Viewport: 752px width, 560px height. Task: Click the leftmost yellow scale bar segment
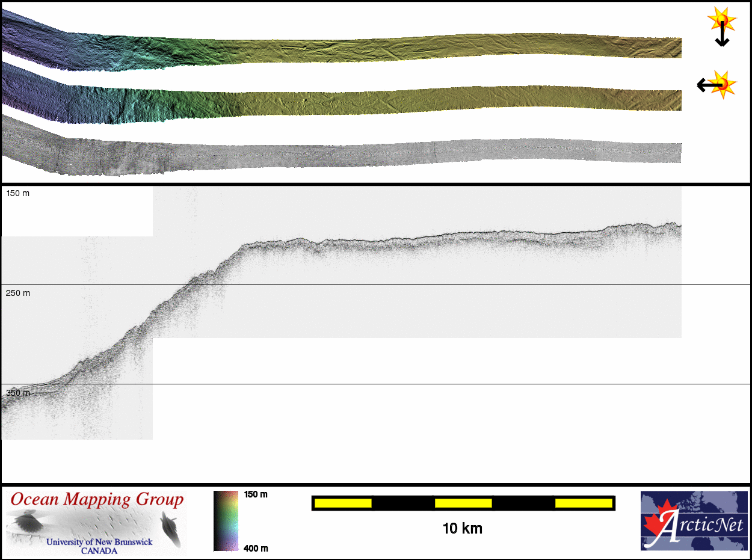343,503
